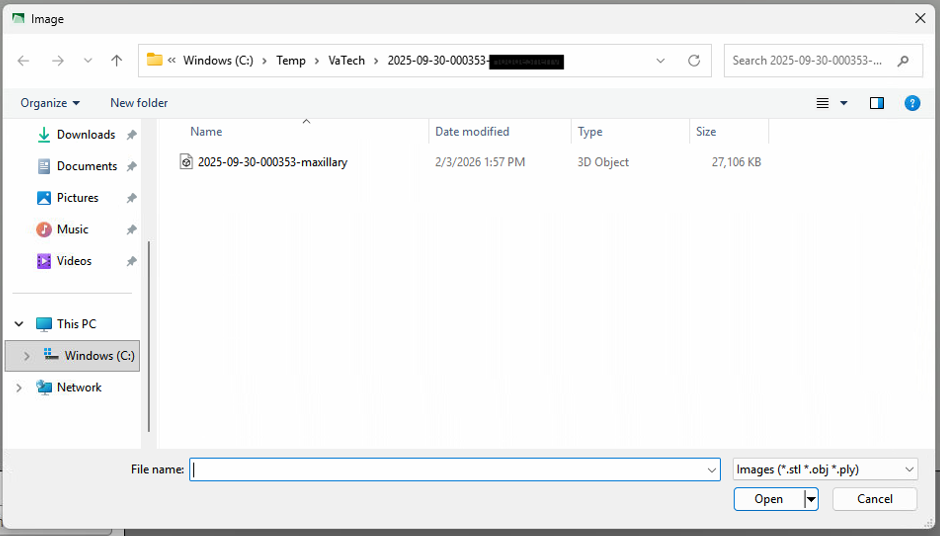Open the file type filter dropdown
The height and width of the screenshot is (536, 940).
825,469
